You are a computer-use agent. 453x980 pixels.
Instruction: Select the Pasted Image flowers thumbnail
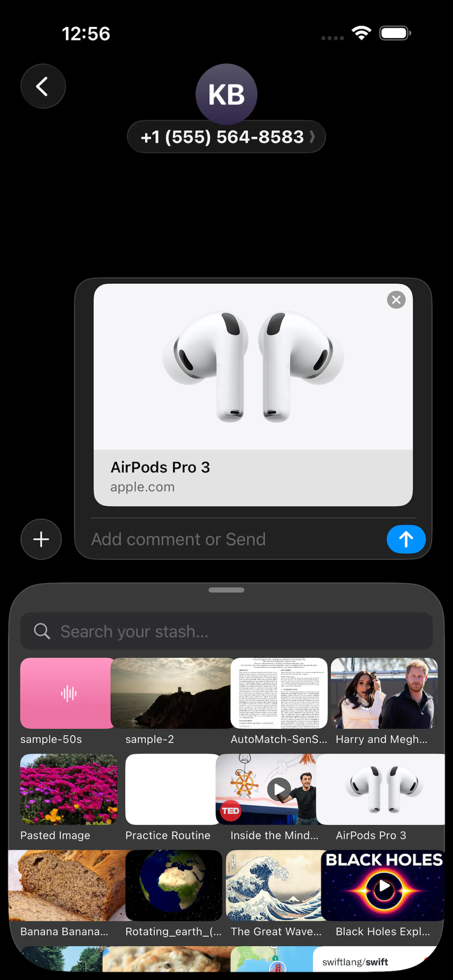click(x=69, y=789)
